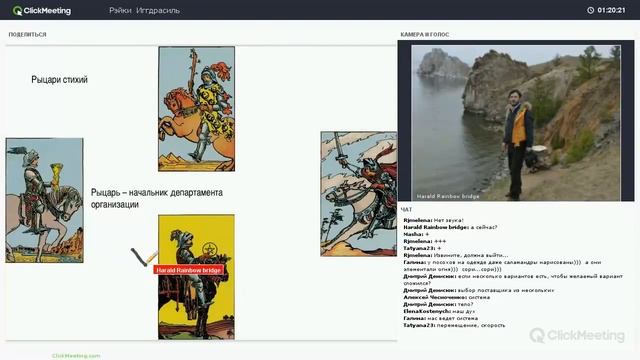Click the Masha chat message '+'
This screenshot has height=360, width=640.
coord(416,234)
